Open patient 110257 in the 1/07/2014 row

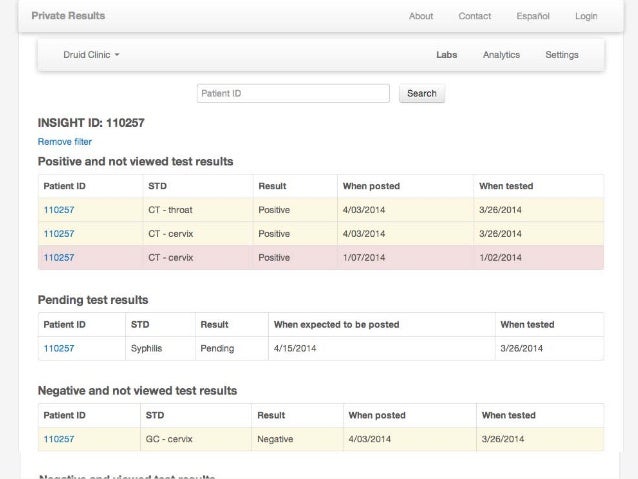click(59, 258)
